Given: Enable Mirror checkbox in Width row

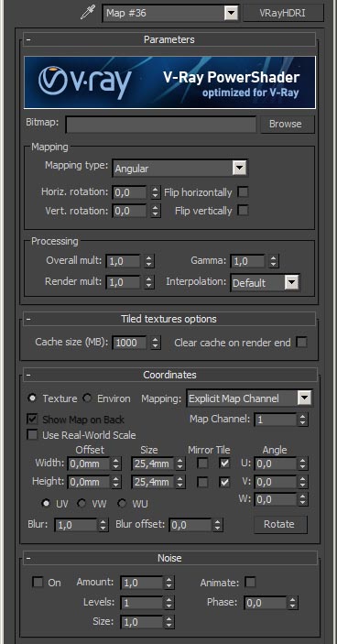Looking at the screenshot, I should [x=202, y=464].
